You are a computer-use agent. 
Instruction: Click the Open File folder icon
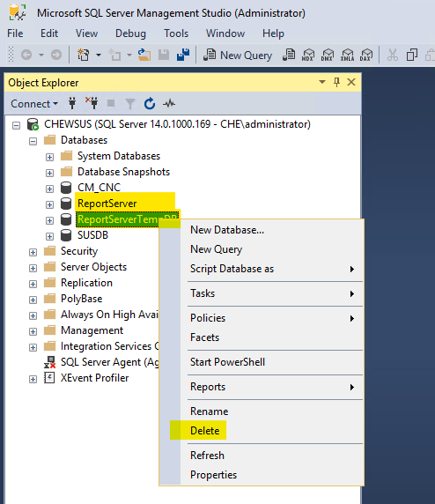(144, 55)
